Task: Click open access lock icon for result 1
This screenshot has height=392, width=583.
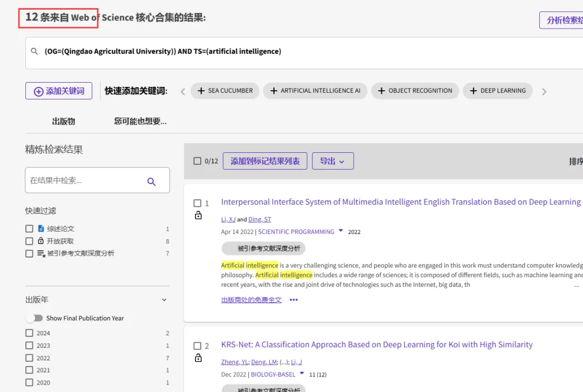Action: click(198, 215)
